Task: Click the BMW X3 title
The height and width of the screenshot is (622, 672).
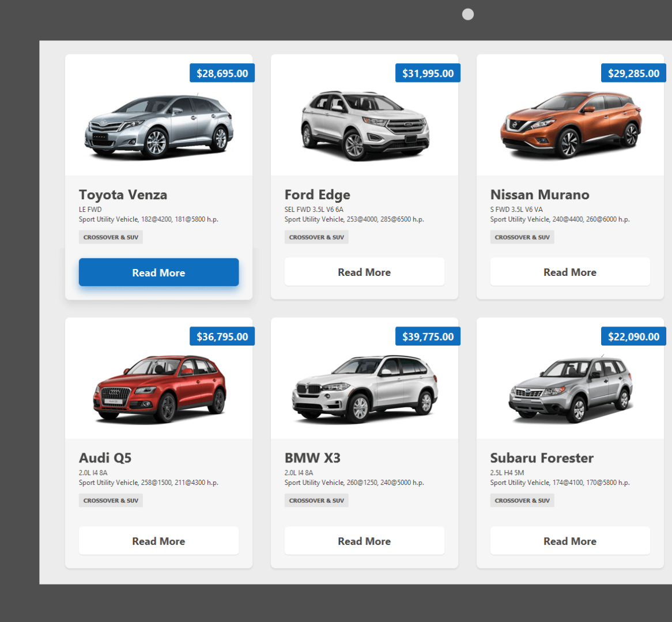Action: click(312, 458)
